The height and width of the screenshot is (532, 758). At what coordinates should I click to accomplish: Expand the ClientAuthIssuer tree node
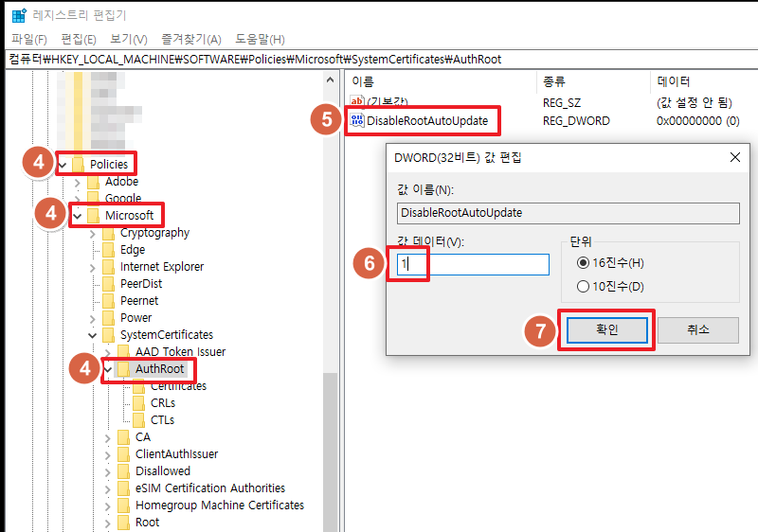point(108,454)
